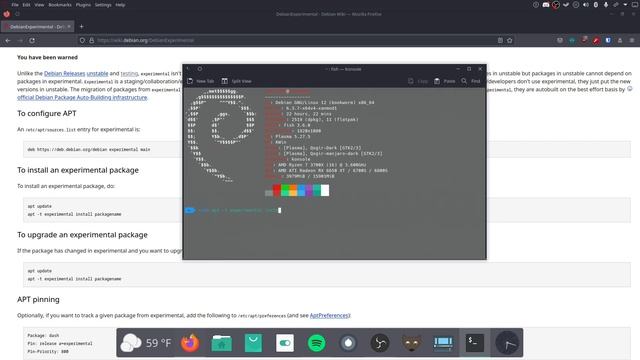Click Paste in Konsole toolbar
This screenshot has width=640, height=360.
[444, 81]
